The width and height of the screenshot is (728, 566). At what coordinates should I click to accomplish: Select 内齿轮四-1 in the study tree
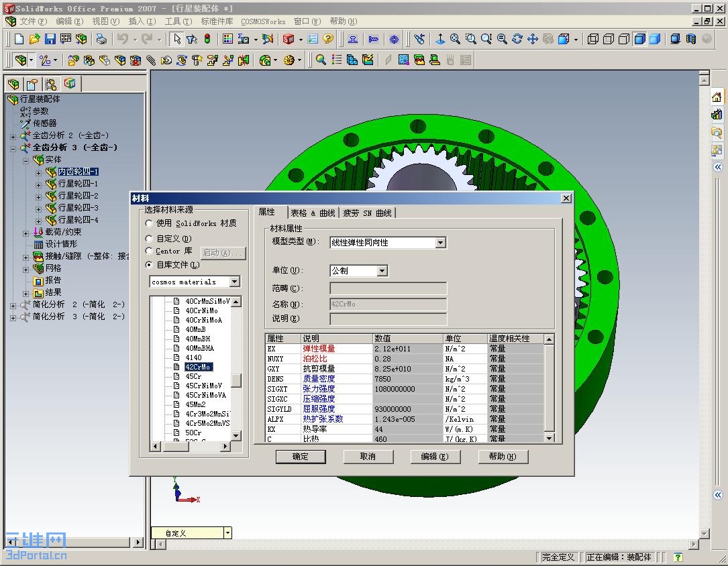click(x=78, y=172)
